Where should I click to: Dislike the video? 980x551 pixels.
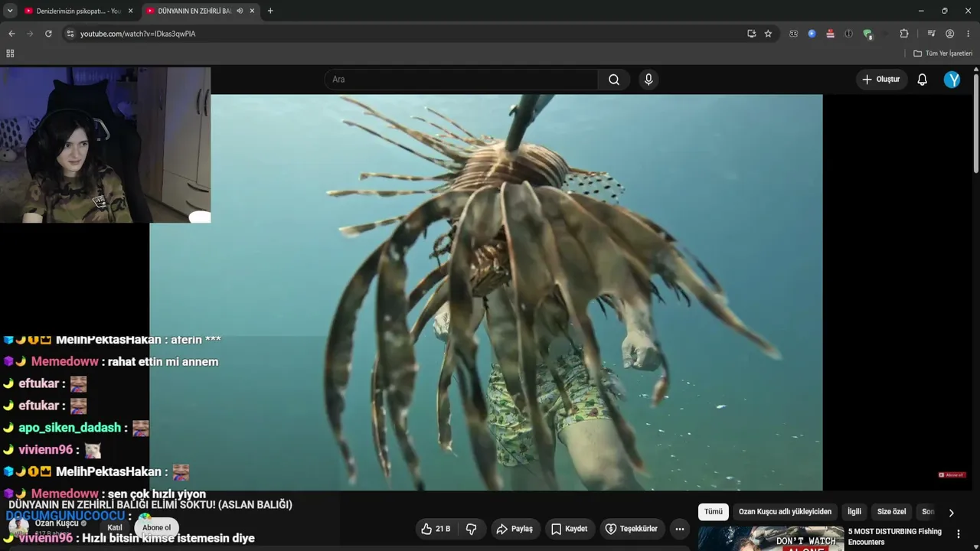coord(472,529)
